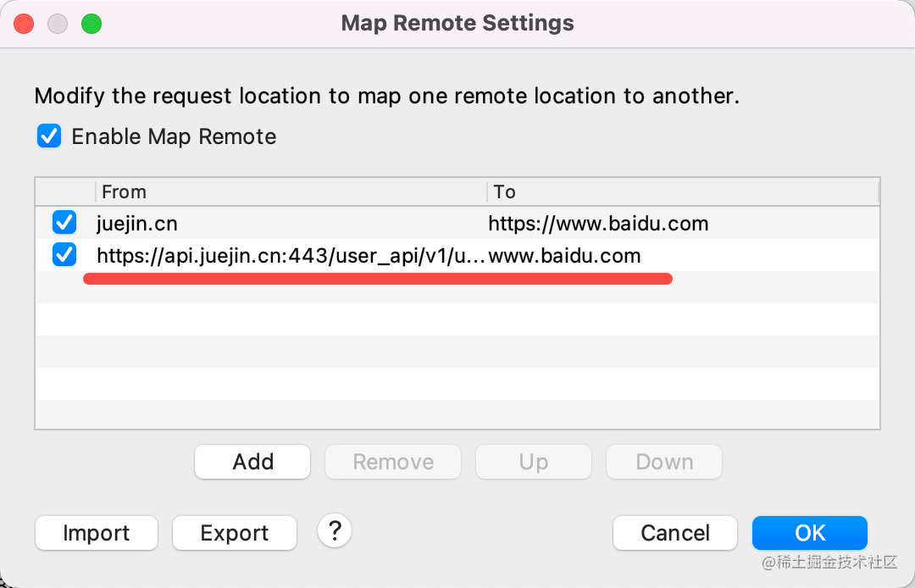Add a new remote mapping

pyautogui.click(x=252, y=462)
